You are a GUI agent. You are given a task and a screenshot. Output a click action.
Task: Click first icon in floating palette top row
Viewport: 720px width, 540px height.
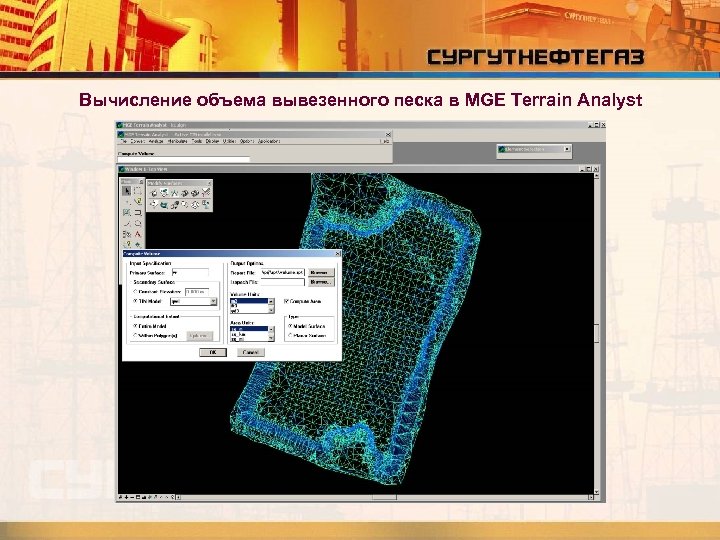(154, 193)
